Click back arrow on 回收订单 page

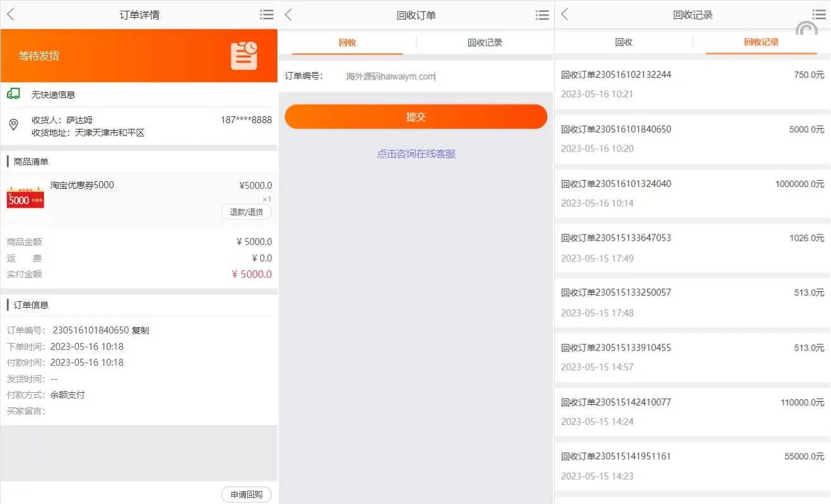coord(289,15)
